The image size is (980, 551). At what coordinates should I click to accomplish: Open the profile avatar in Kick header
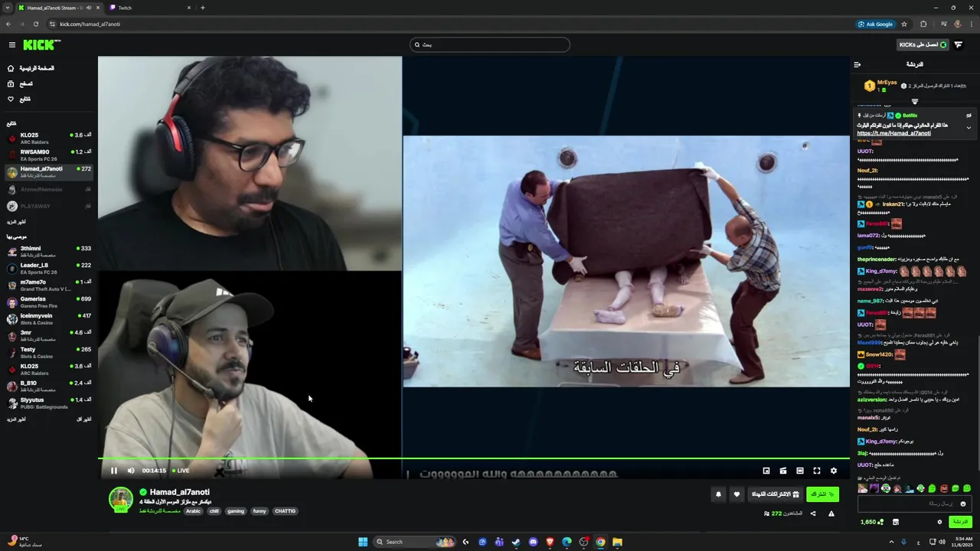click(x=959, y=44)
